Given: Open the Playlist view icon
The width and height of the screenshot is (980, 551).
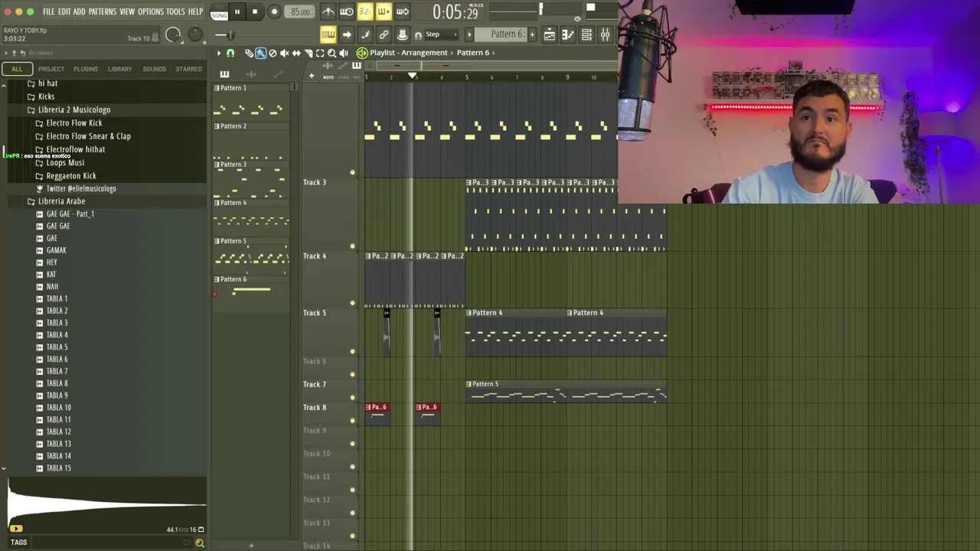Looking at the screenshot, I should click(549, 34).
